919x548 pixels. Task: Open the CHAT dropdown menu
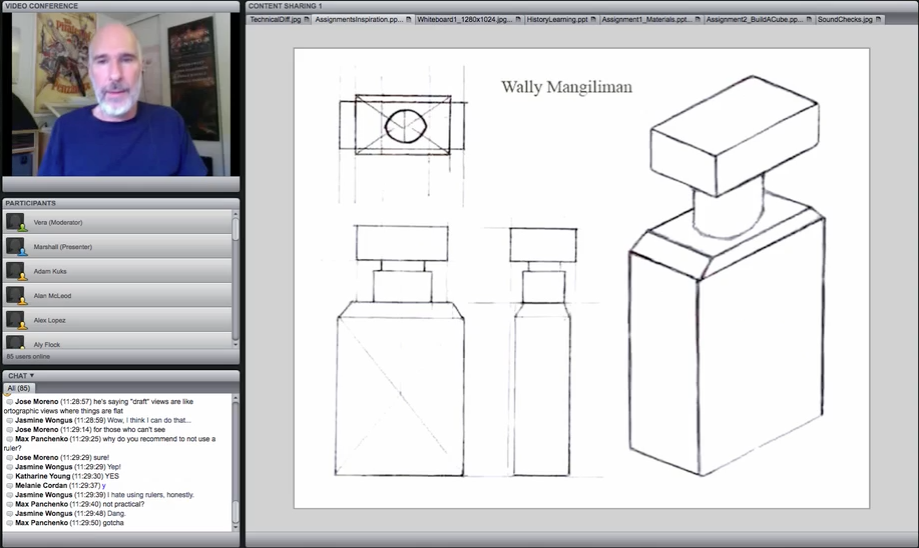point(21,376)
